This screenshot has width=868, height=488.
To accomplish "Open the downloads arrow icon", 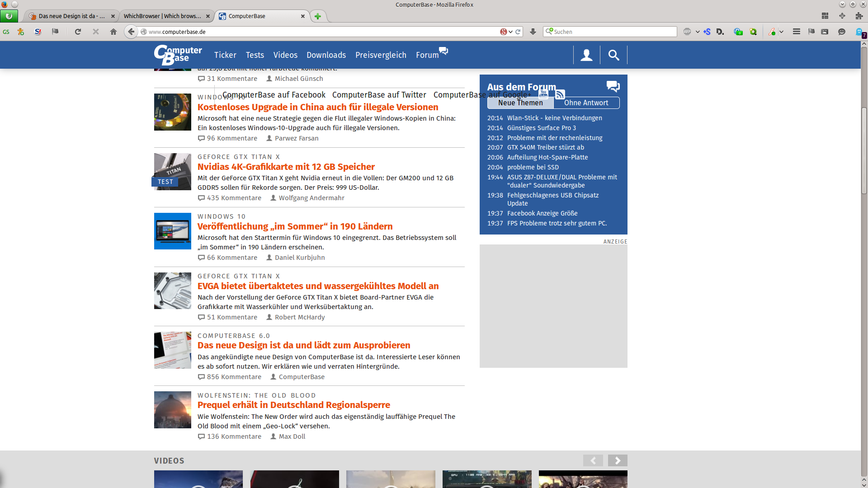I will coord(533,32).
